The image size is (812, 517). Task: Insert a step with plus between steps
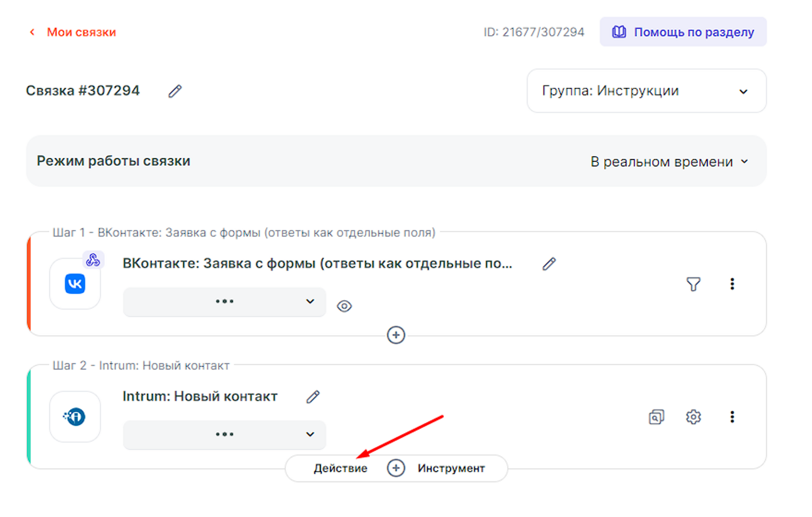(x=396, y=335)
